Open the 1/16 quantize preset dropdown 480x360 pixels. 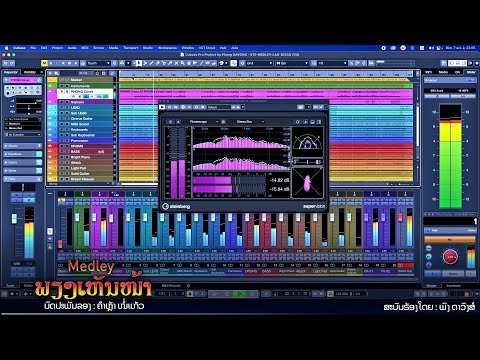point(332,63)
